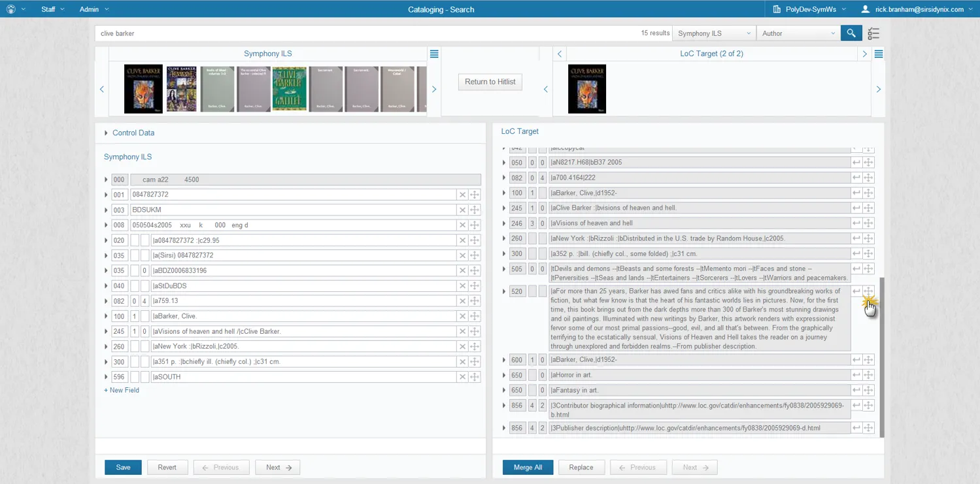Copy LoC 520 summary field over

click(856, 291)
